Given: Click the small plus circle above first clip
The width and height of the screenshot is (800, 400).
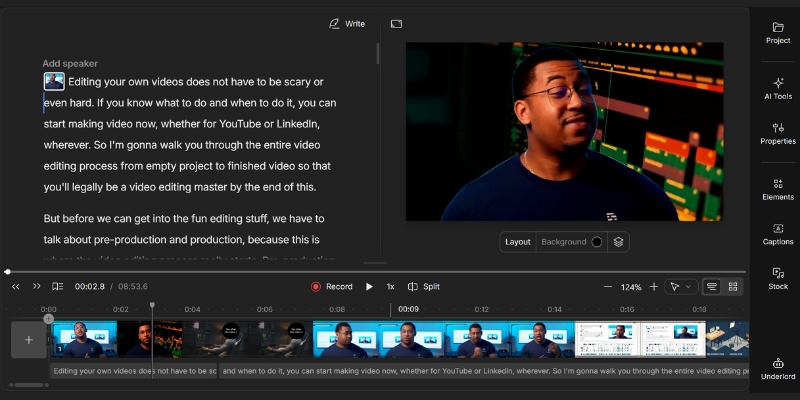Looking at the screenshot, I should (48, 319).
